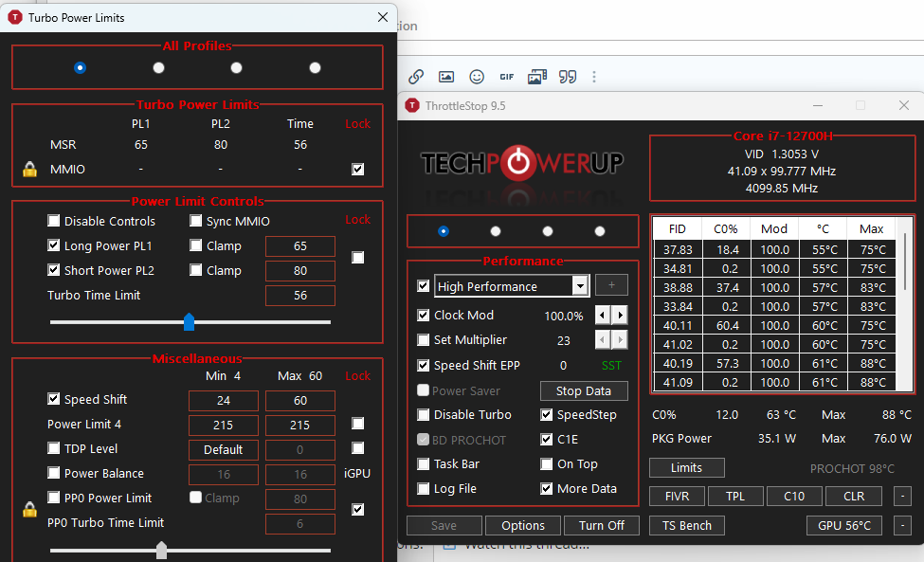Enable the Sync MMIO checkbox
The image size is (924, 562).
pos(195,221)
